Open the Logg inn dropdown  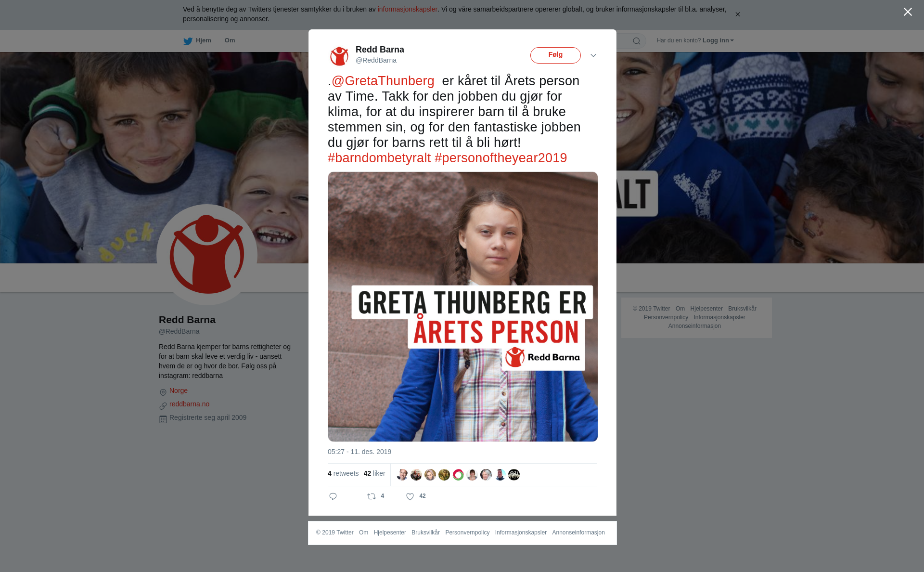pyautogui.click(x=718, y=40)
